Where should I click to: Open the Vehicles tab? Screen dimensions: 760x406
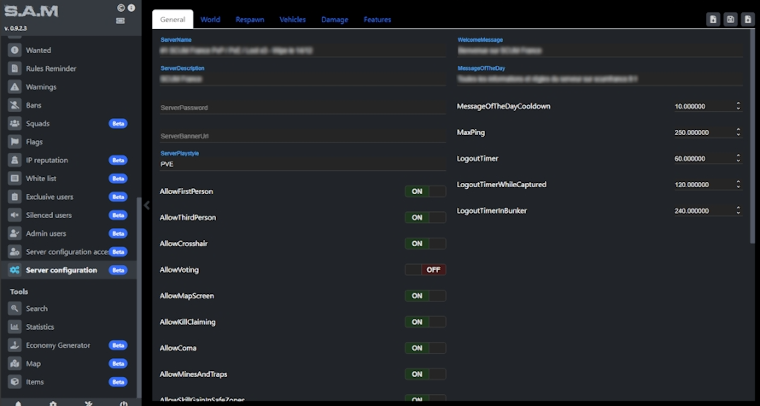[x=292, y=19]
